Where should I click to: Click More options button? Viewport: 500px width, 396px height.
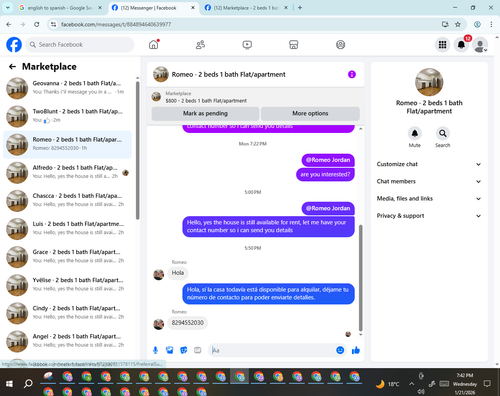click(310, 113)
